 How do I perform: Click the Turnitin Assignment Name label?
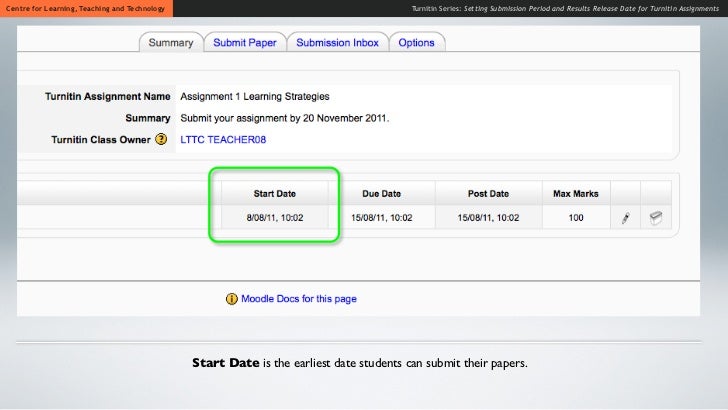point(108,97)
